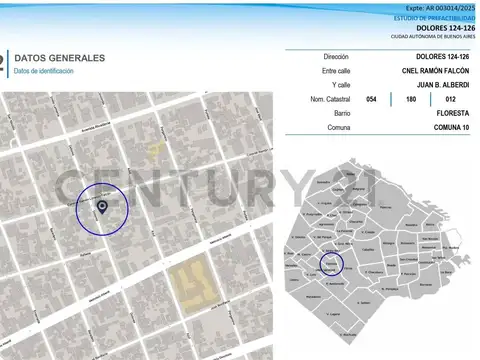
Task: Click the 'Barrio' field label
Action: (x=342, y=113)
